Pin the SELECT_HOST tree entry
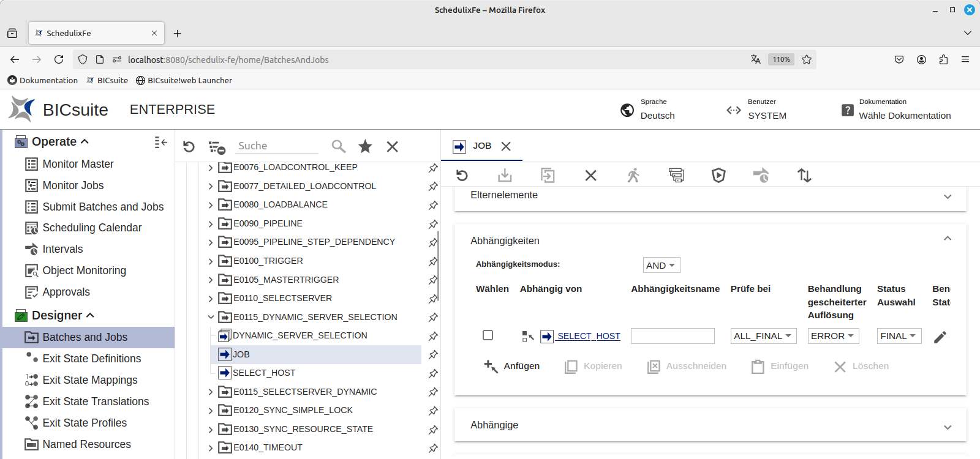This screenshot has width=980, height=459. [x=433, y=373]
